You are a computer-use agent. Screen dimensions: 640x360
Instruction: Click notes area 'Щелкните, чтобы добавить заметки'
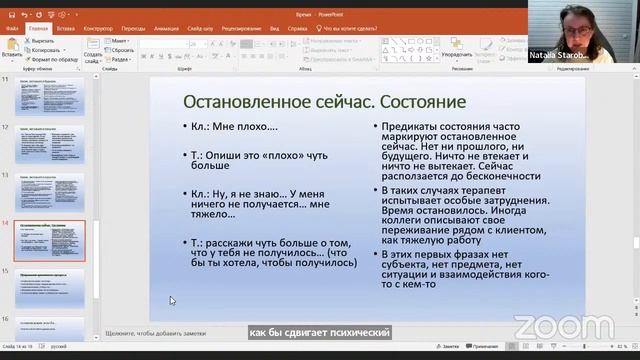(156, 333)
